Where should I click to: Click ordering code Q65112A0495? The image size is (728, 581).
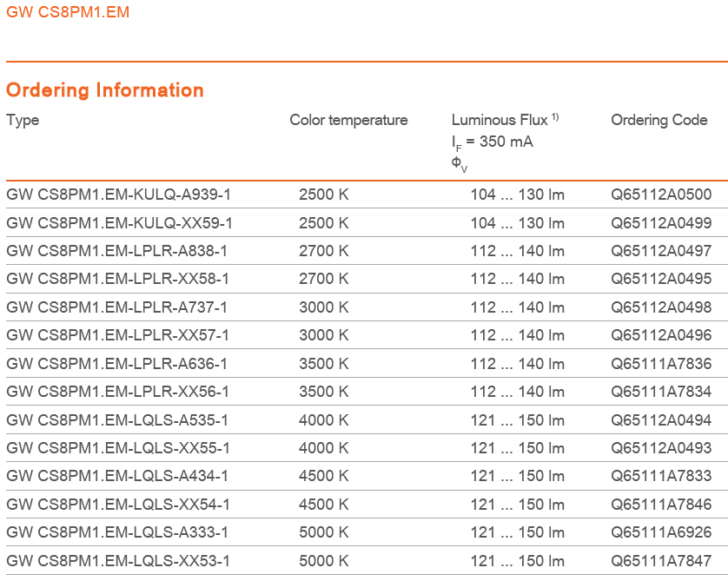point(661,279)
